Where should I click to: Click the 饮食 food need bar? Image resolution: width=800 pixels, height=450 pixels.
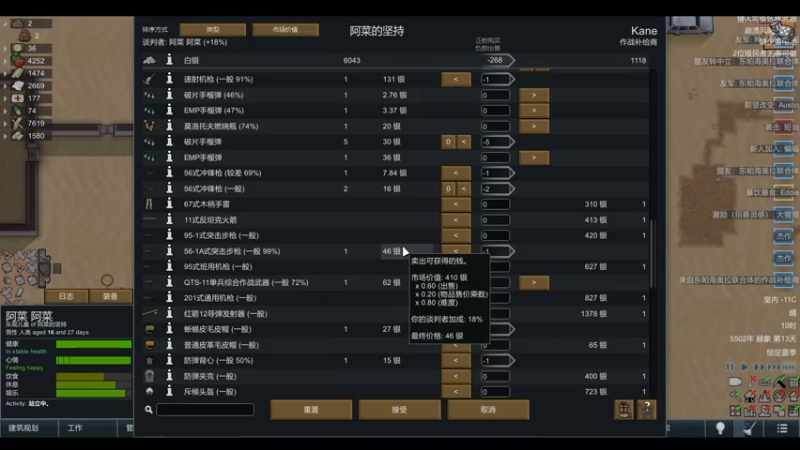(94, 377)
